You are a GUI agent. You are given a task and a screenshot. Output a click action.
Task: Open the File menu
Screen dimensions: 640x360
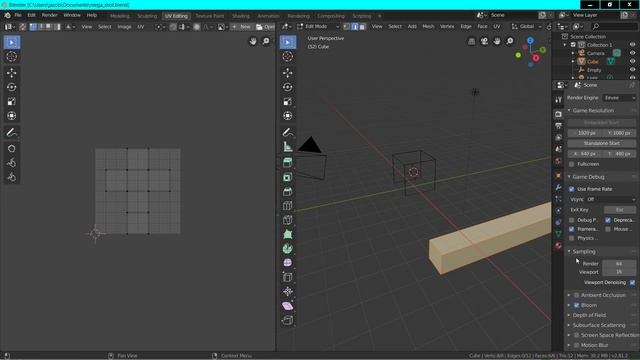18,15
